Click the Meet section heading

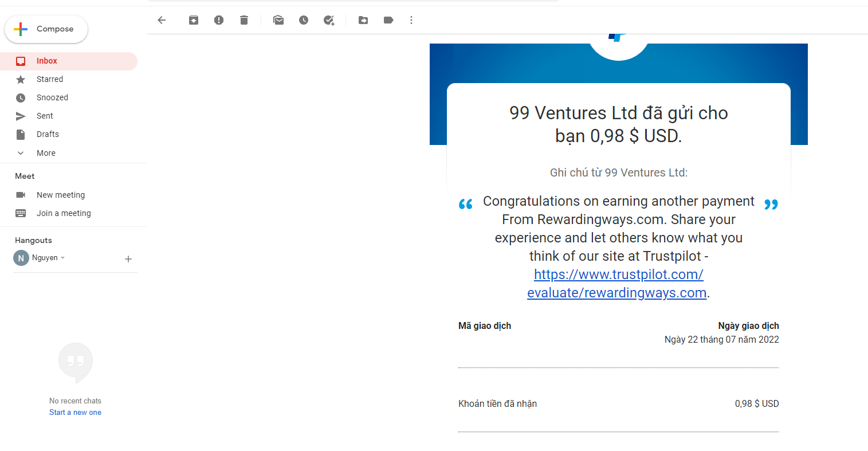click(x=25, y=176)
